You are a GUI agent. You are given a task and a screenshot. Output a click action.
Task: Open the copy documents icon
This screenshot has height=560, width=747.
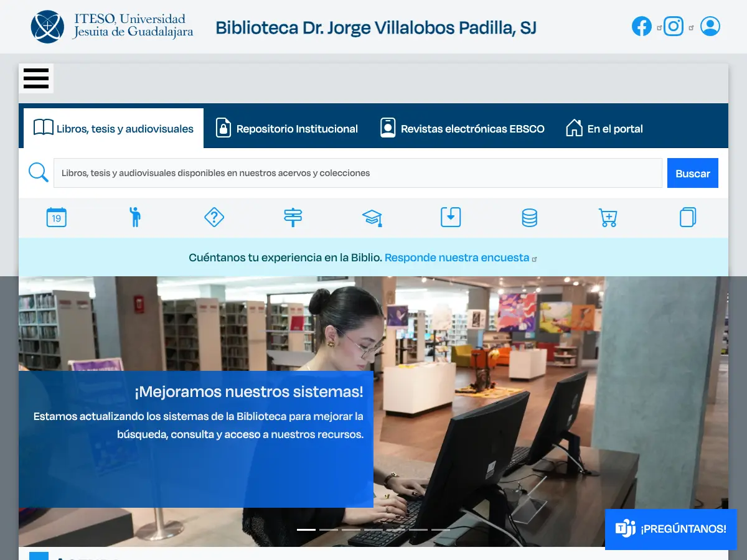click(687, 217)
